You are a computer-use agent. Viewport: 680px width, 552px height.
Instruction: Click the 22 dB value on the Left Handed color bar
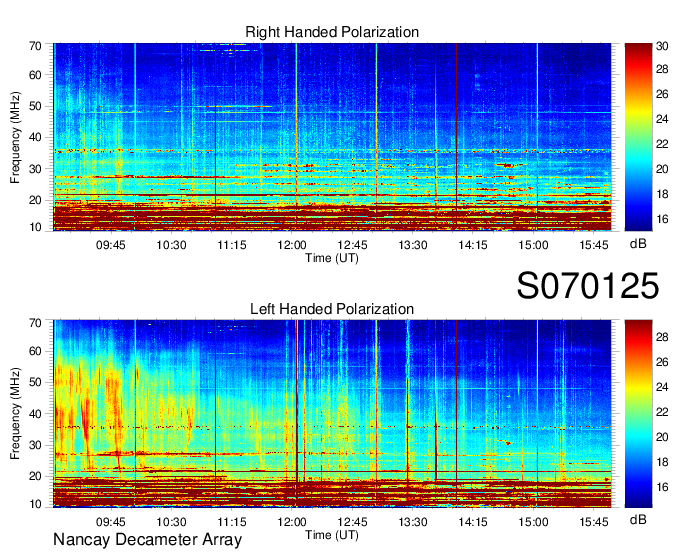point(662,412)
